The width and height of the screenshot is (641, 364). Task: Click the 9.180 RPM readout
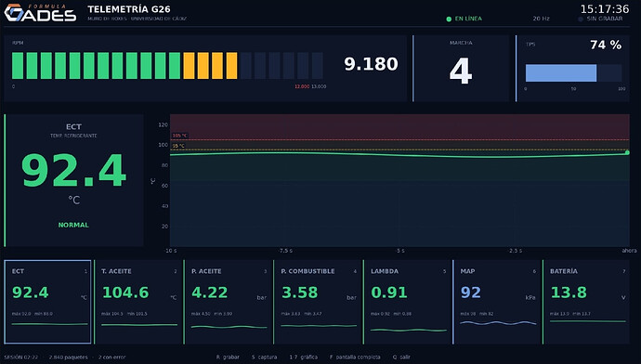371,64
